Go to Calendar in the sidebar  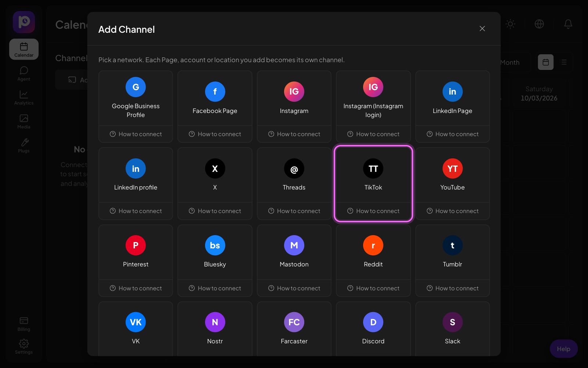pos(24,49)
